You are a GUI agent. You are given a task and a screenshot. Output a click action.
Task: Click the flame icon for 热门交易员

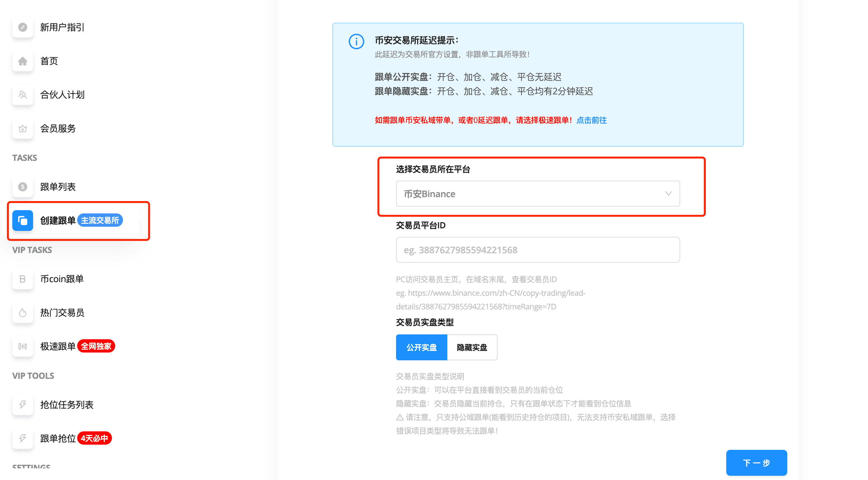click(23, 313)
